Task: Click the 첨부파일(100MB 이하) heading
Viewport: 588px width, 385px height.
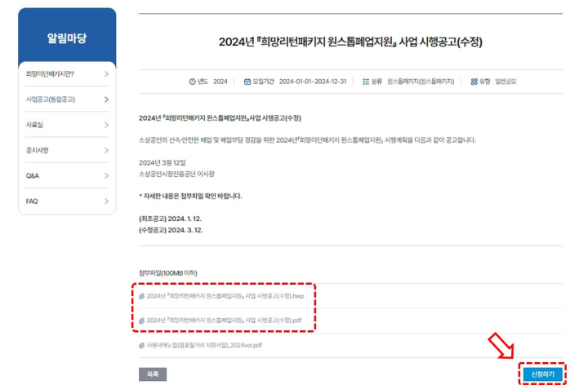Action: click(x=168, y=273)
